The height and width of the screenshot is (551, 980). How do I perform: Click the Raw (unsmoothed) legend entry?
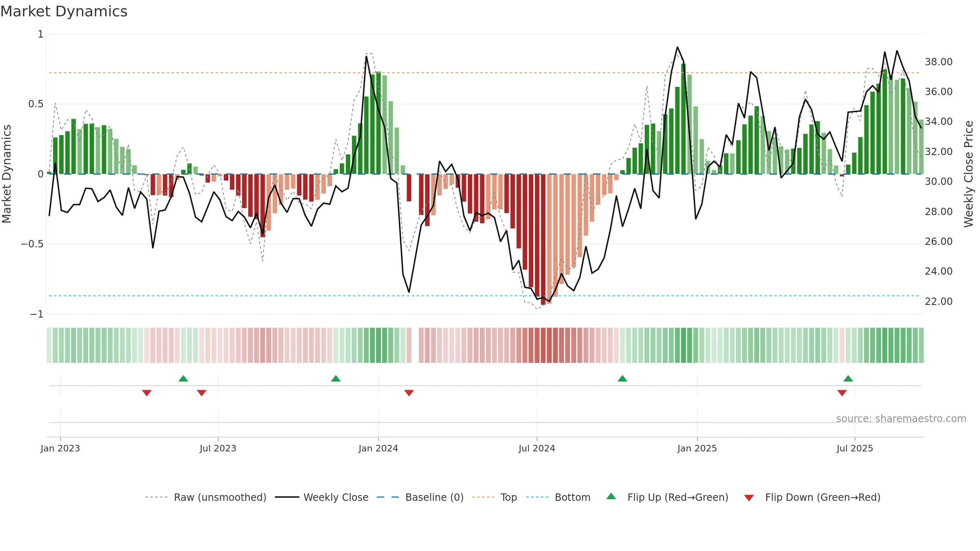pos(206,497)
